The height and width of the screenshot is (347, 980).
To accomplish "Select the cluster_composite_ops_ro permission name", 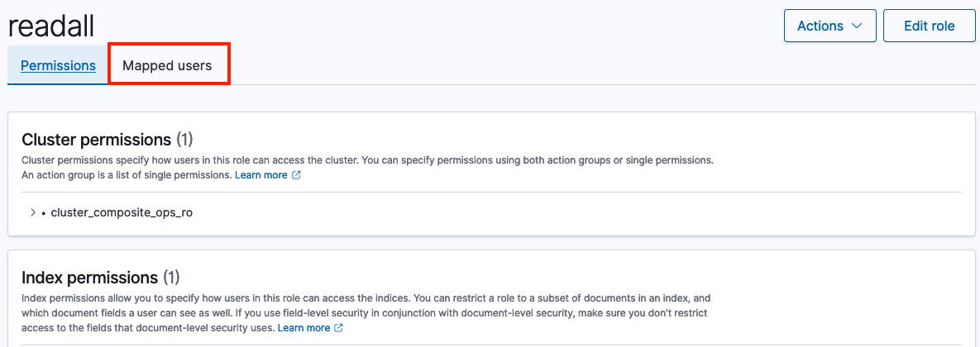I will tap(122, 212).
